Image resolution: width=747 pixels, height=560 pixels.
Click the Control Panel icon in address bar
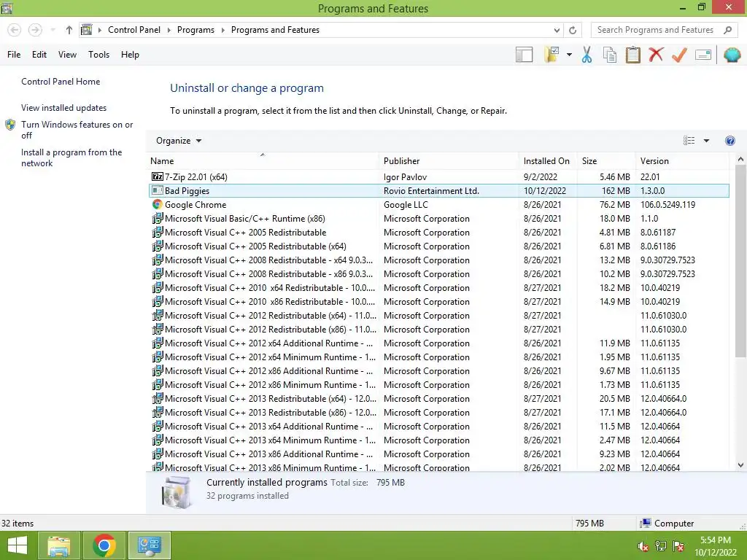click(86, 30)
